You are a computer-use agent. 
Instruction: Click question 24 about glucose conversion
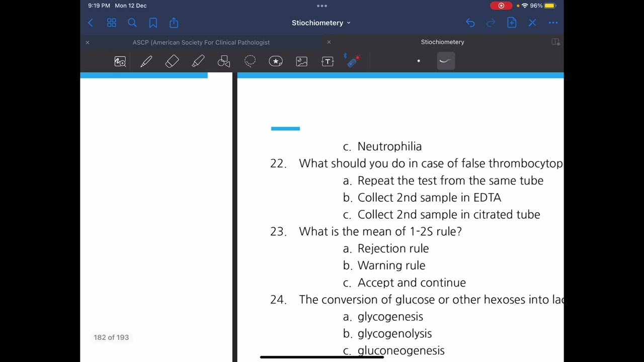click(431, 300)
